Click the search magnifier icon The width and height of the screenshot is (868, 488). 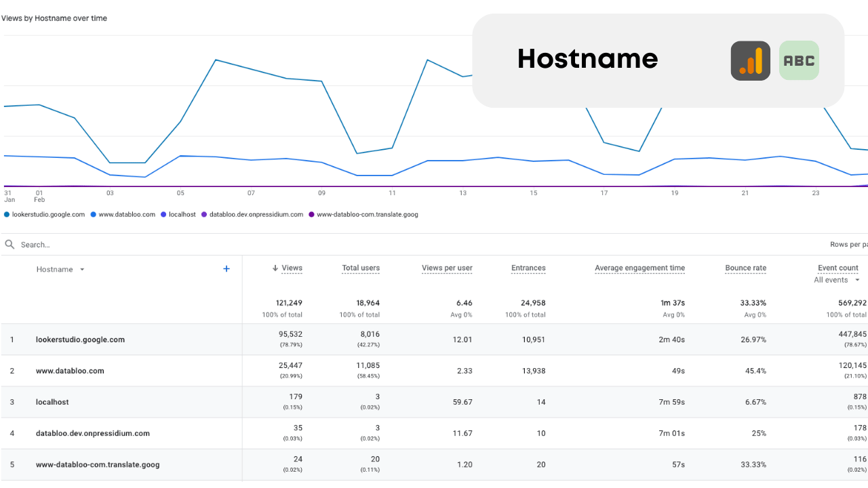(x=9, y=244)
